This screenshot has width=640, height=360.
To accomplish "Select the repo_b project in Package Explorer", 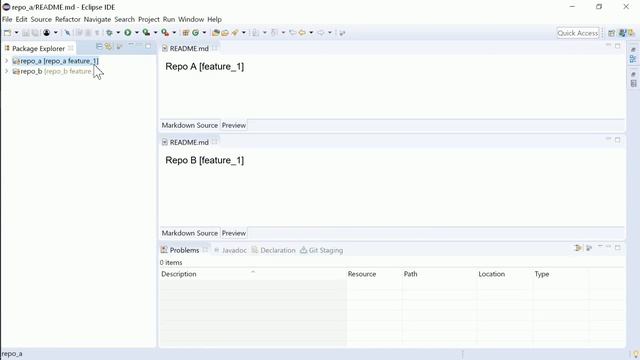I will click(52, 71).
